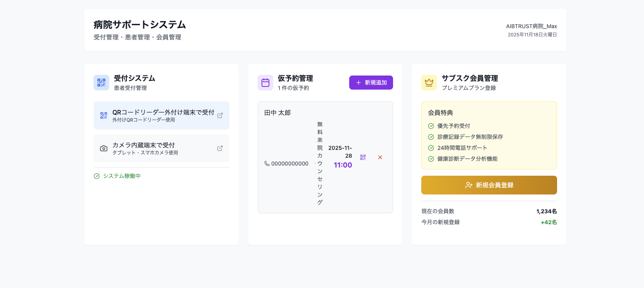Click check icon next to 診療記録データ無制限保存
The width and height of the screenshot is (644, 288).
[431, 137]
